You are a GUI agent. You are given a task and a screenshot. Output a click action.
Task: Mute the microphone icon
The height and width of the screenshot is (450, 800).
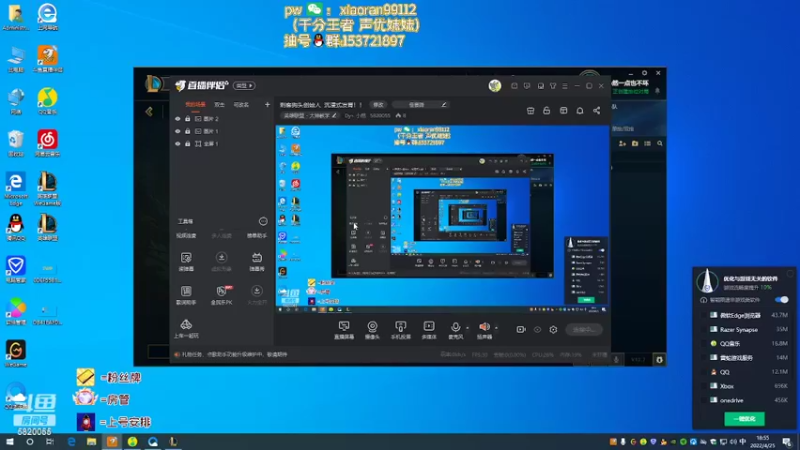[456, 327]
